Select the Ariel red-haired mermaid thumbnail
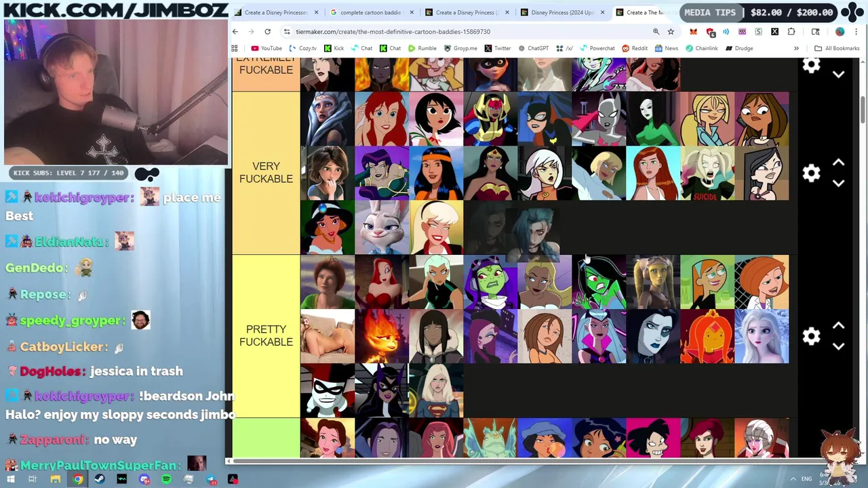This screenshot has width=868, height=488. tap(382, 119)
